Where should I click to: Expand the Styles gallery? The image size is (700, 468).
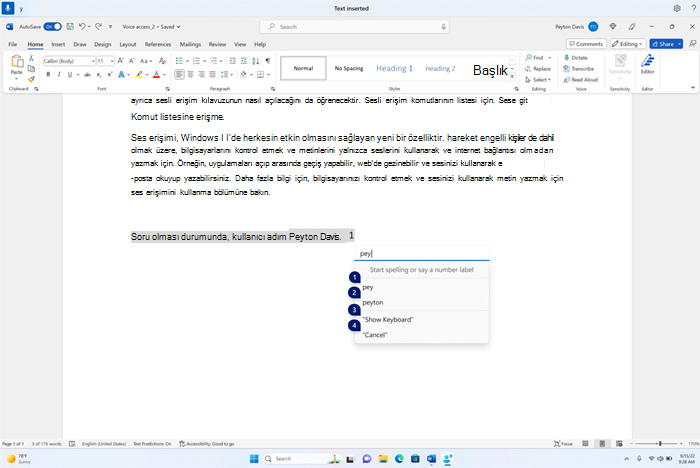[512, 77]
